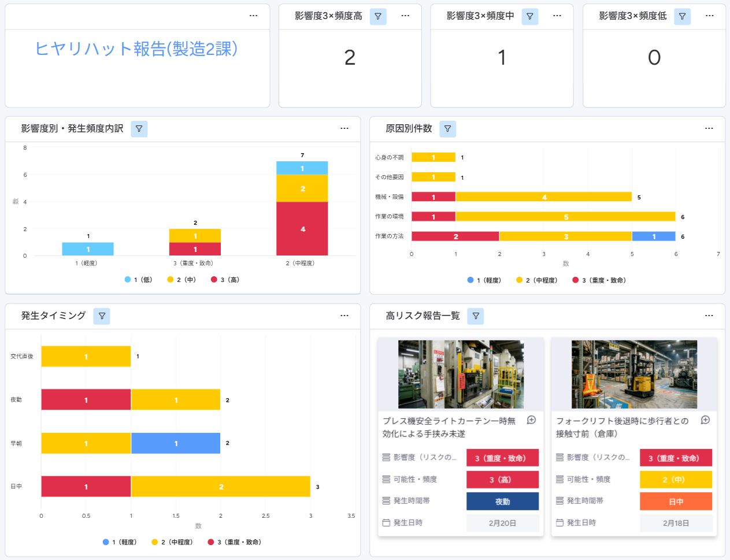
Task: Expand the プレス機 report card detail icon
Action: 532,420
